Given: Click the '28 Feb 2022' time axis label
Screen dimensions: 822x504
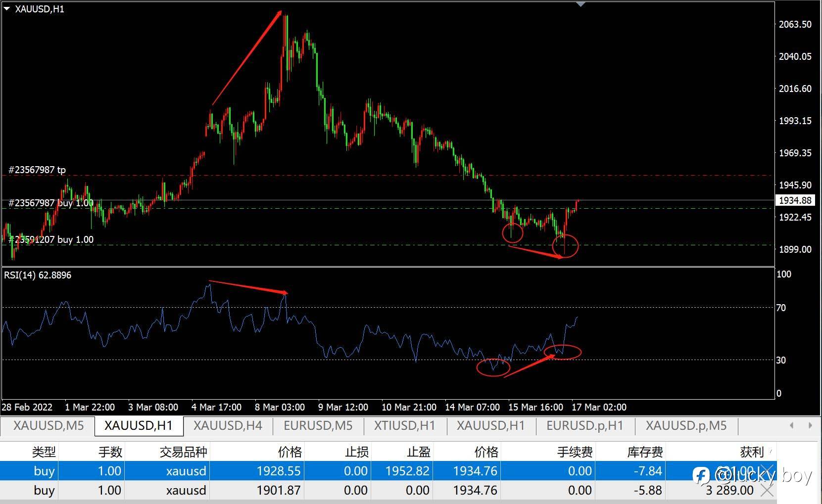Looking at the screenshot, I should 27,407.
